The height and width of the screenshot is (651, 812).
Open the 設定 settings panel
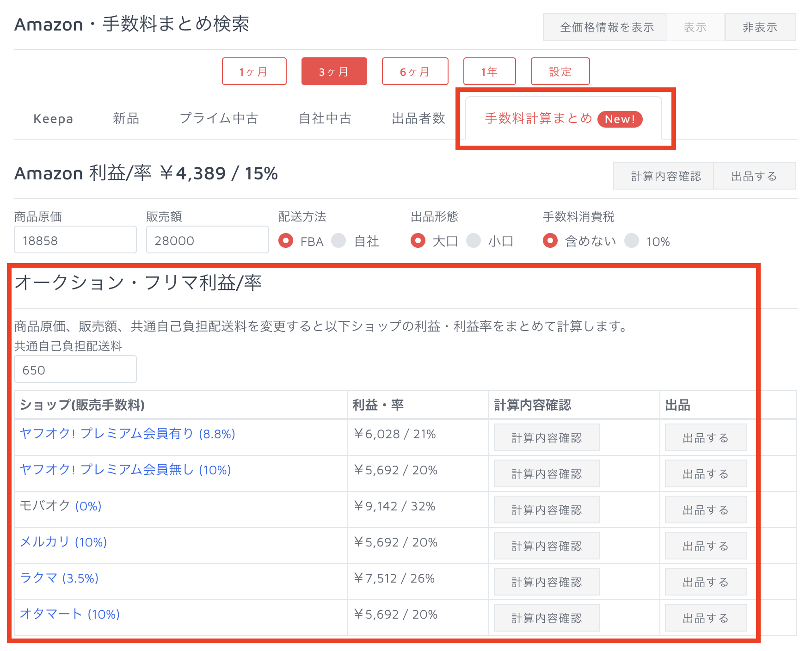560,71
